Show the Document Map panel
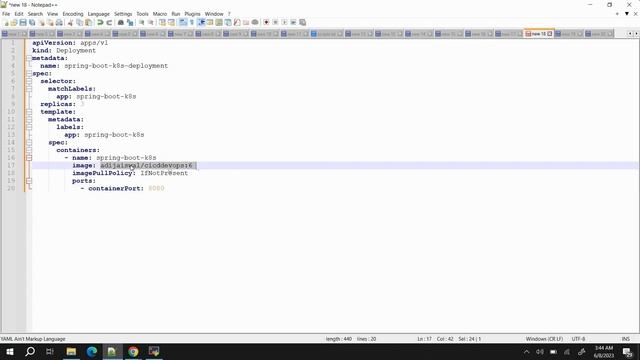 pos(219,22)
